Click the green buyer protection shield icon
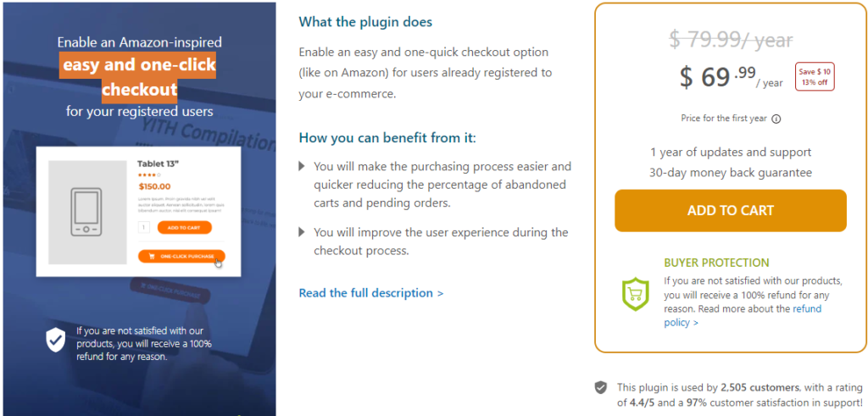 pyautogui.click(x=636, y=294)
